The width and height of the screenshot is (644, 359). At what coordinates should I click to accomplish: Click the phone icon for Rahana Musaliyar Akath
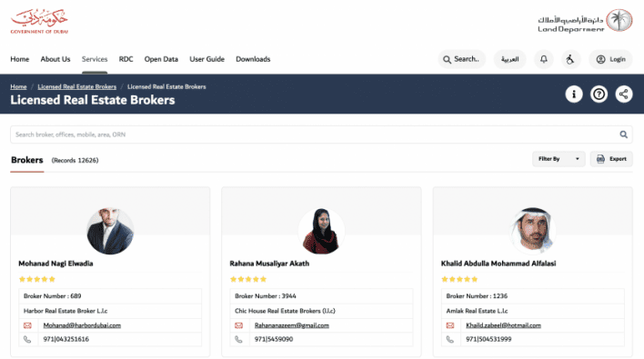coord(238,339)
